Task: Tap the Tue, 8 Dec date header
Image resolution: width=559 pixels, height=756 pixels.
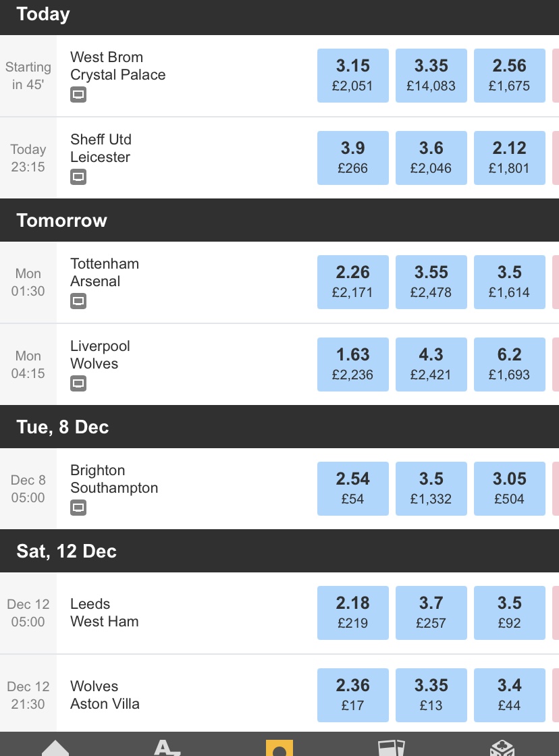Action: coord(63,427)
